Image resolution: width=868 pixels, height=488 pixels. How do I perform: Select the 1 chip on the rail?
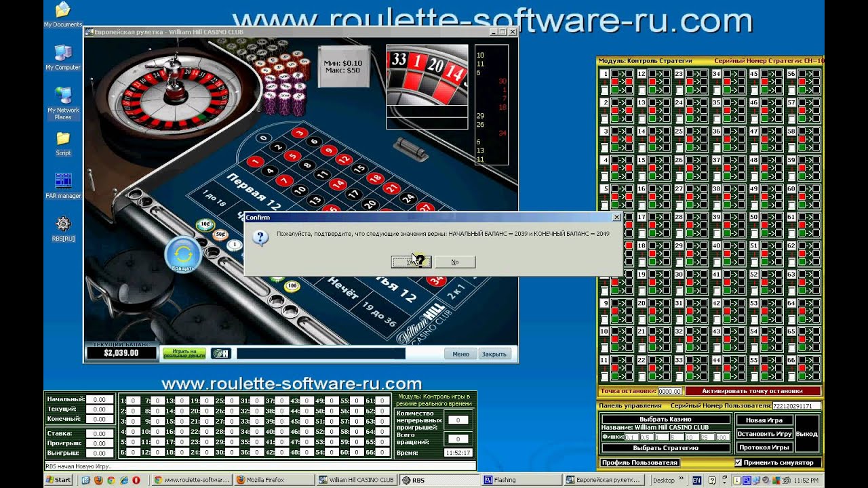click(235, 245)
